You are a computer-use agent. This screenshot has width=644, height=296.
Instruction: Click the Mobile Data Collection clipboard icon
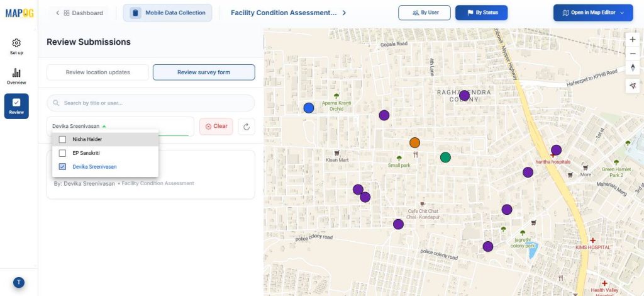click(x=136, y=13)
